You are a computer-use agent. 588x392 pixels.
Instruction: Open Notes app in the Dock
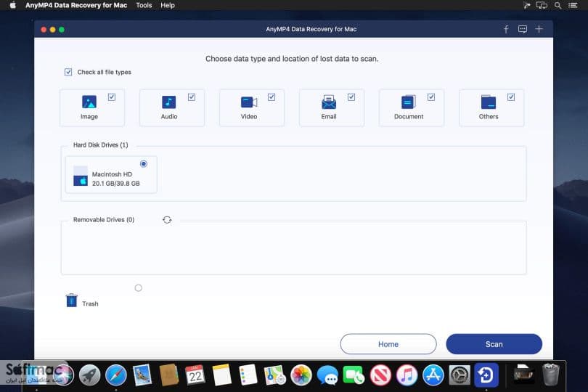click(221, 375)
